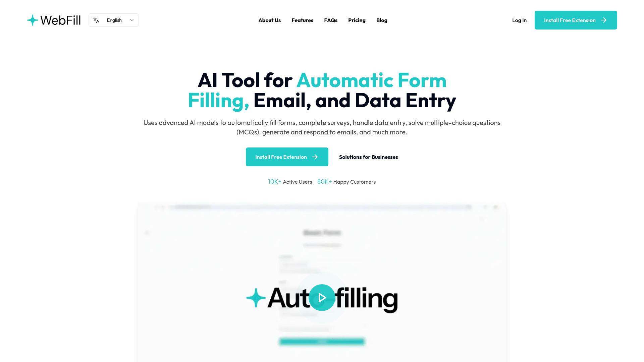The width and height of the screenshot is (644, 362).
Task: Click the 10K+ active users stat
Action: 290,181
